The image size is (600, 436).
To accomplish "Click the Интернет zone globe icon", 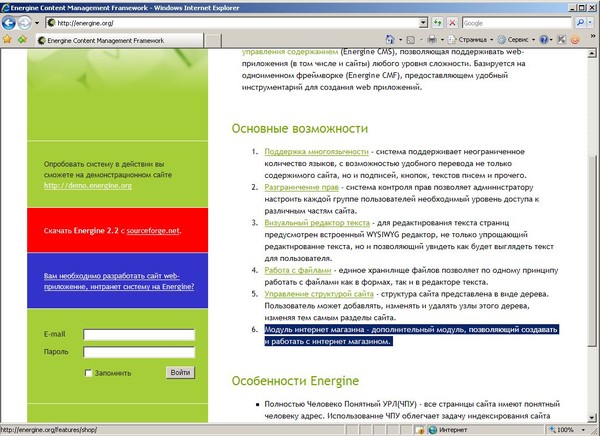I will (x=433, y=430).
